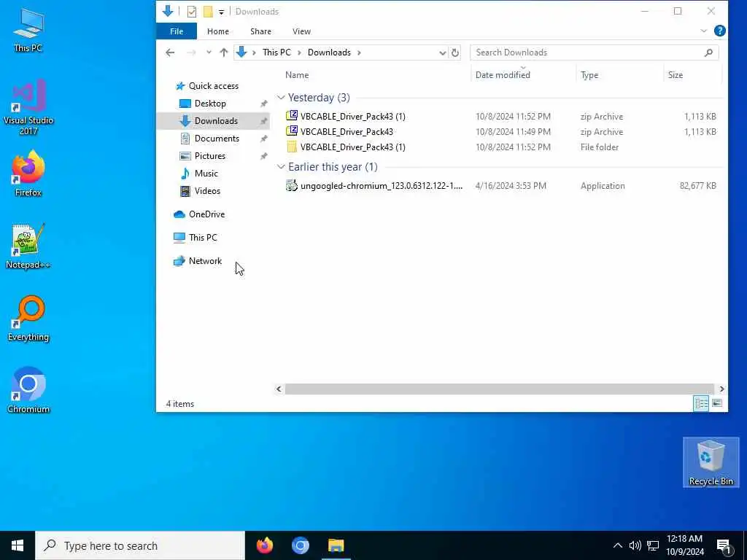Switch to large thumbnails view
The width and height of the screenshot is (747, 560).
[717, 404]
